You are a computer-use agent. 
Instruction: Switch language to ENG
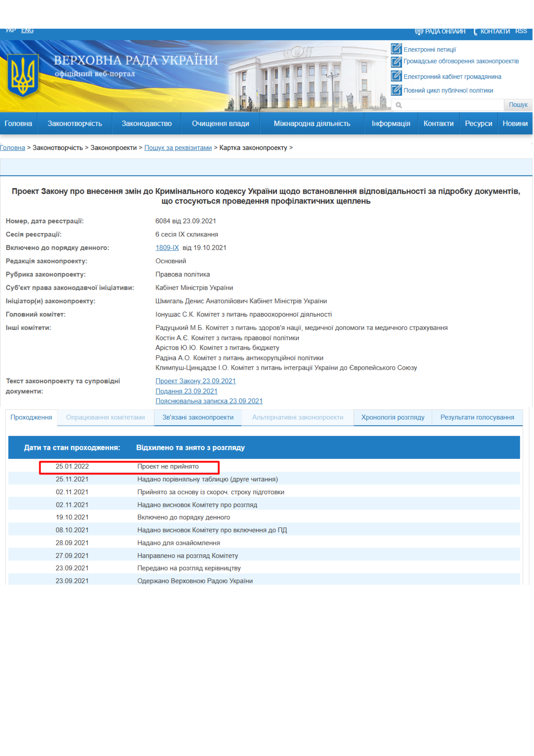(27, 30)
